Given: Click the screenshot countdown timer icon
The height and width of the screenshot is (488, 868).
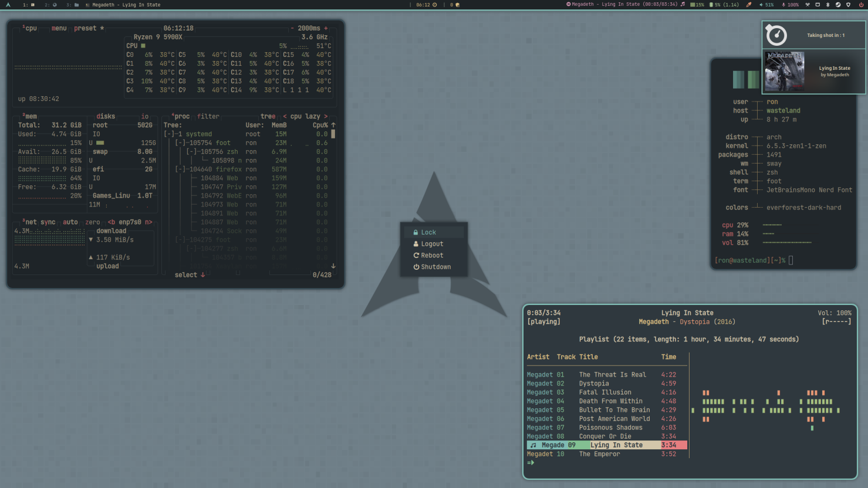Looking at the screenshot, I should pyautogui.click(x=776, y=35).
